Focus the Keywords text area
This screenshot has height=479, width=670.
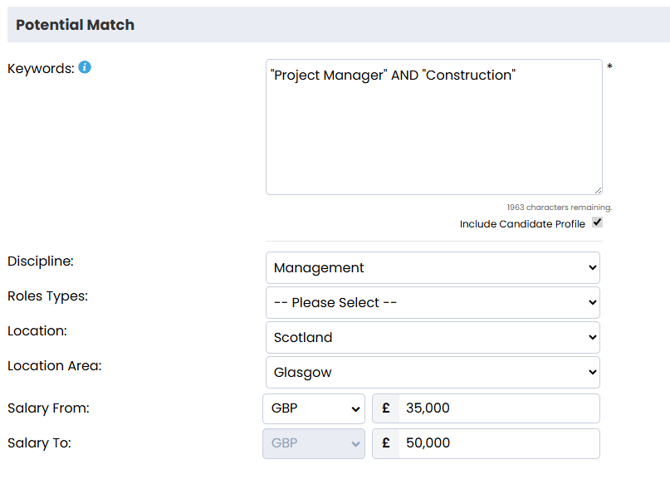click(x=432, y=130)
